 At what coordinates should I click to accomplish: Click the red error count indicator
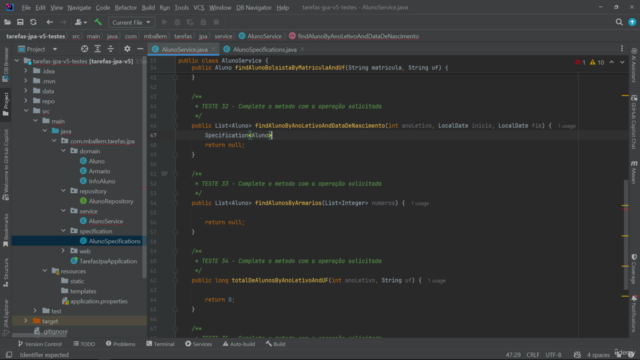580,62
